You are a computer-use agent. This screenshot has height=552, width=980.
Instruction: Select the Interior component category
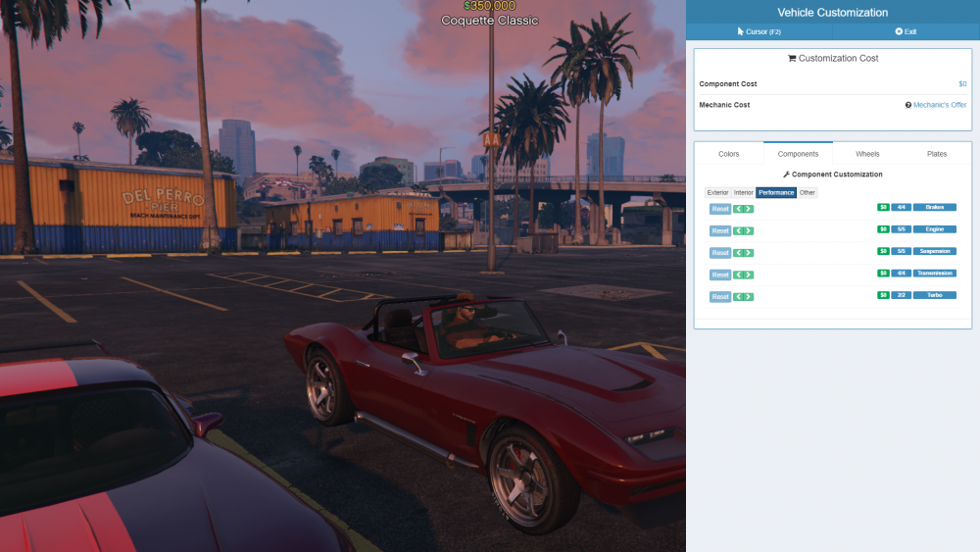tap(743, 192)
